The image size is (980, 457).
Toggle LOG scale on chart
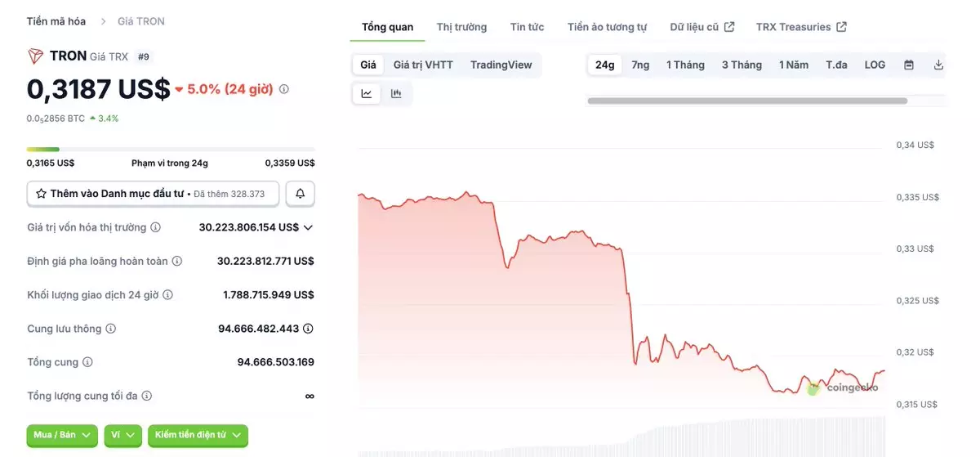875,65
